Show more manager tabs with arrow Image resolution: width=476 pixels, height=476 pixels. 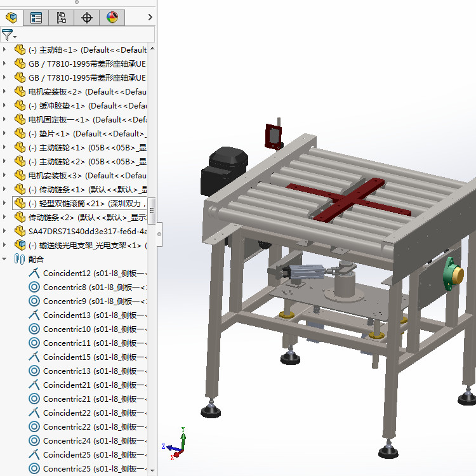click(150, 17)
